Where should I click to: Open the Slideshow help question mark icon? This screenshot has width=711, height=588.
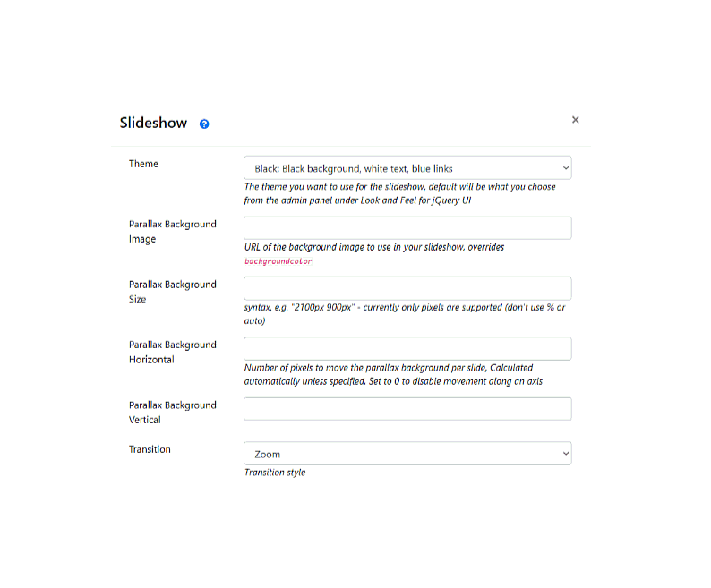pyautogui.click(x=204, y=124)
